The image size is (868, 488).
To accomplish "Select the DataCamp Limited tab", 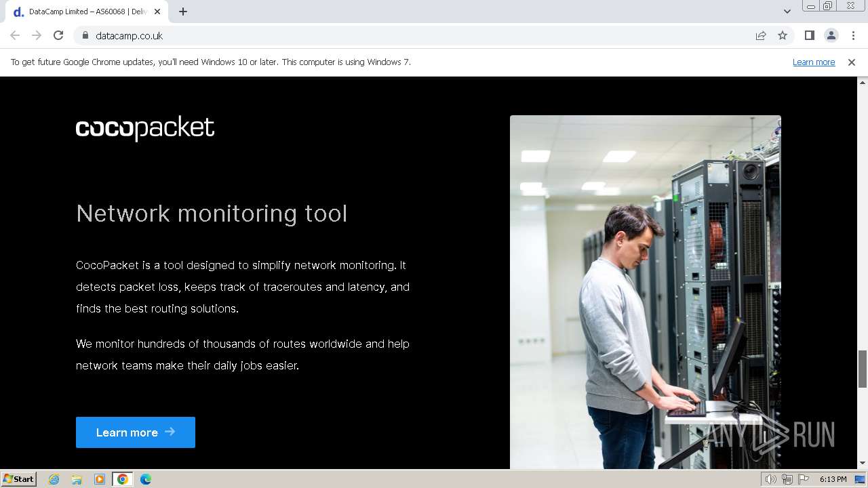I will (x=88, y=12).
